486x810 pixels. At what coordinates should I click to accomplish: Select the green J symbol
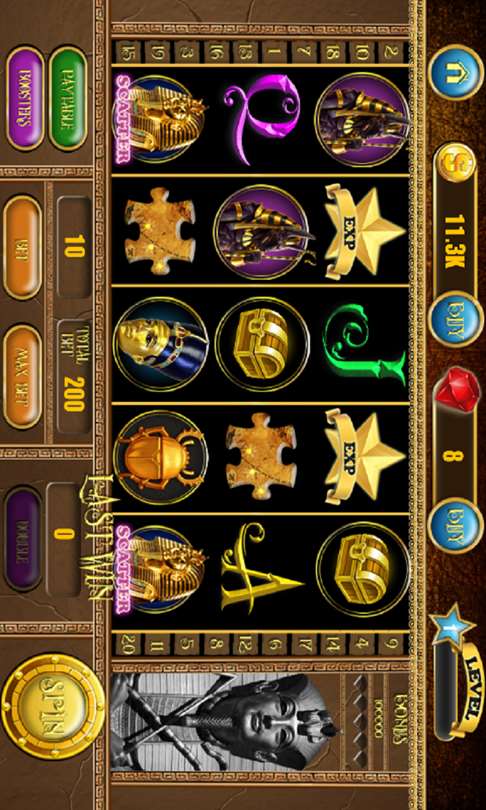pos(365,345)
